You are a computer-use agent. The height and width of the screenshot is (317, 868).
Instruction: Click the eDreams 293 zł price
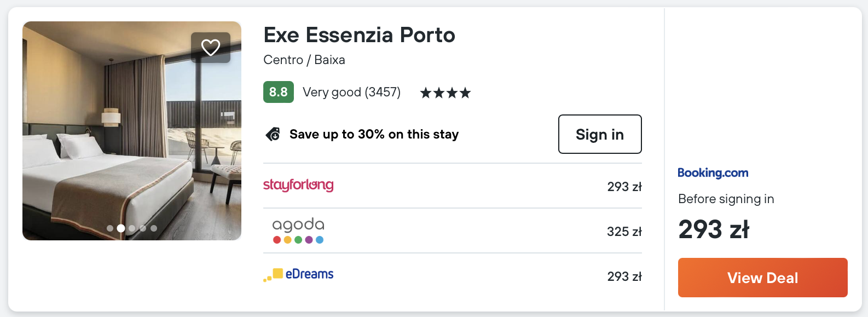click(x=624, y=276)
